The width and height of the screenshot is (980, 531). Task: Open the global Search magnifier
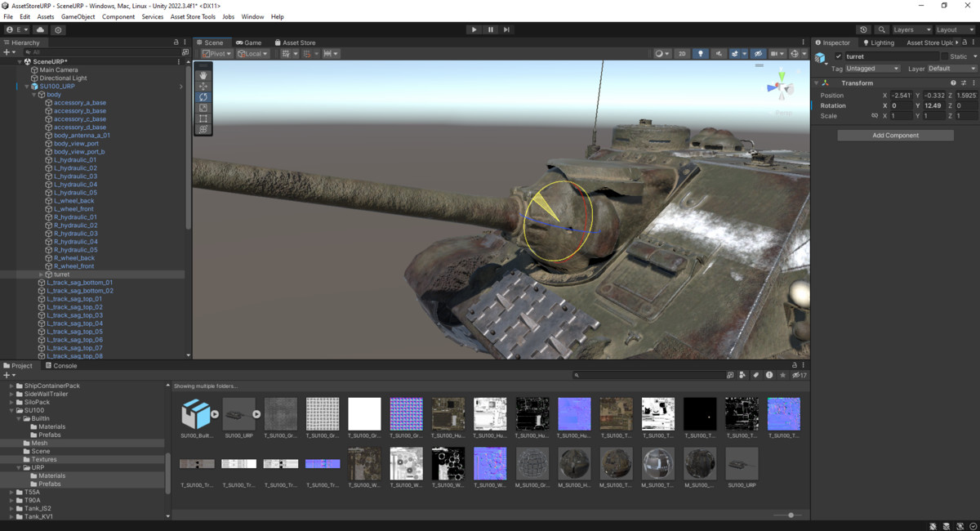(882, 29)
